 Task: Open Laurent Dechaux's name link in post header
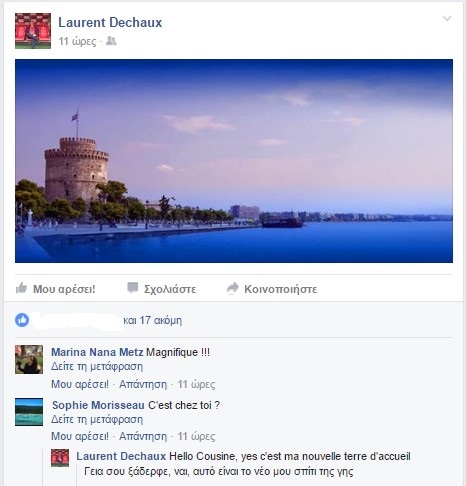110,22
